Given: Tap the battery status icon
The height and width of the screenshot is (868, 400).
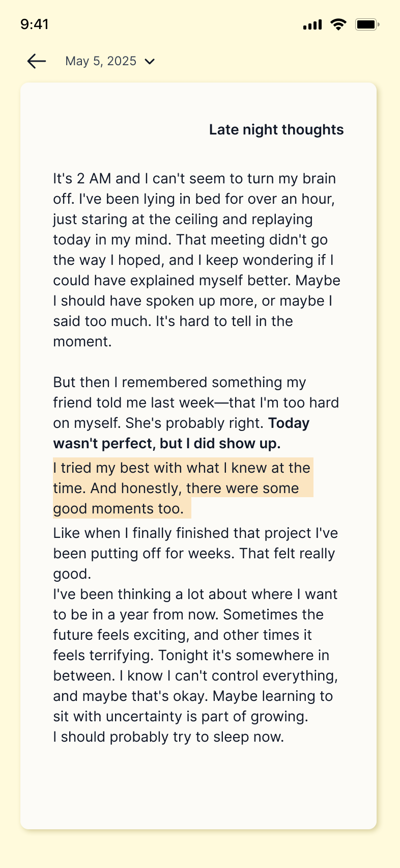Looking at the screenshot, I should coord(366,24).
